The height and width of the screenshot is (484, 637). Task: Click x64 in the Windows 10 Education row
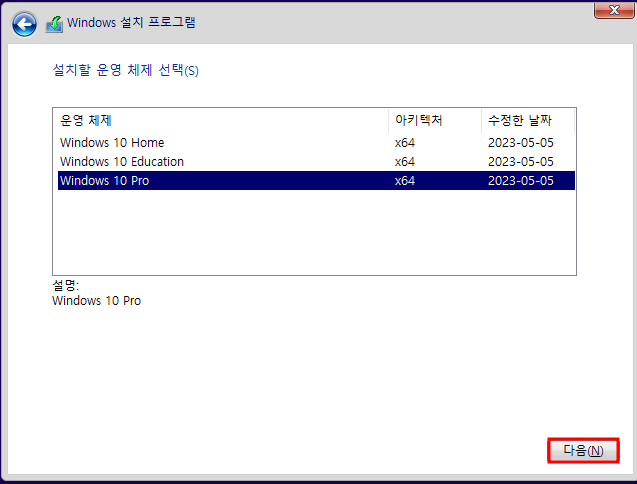(405, 162)
